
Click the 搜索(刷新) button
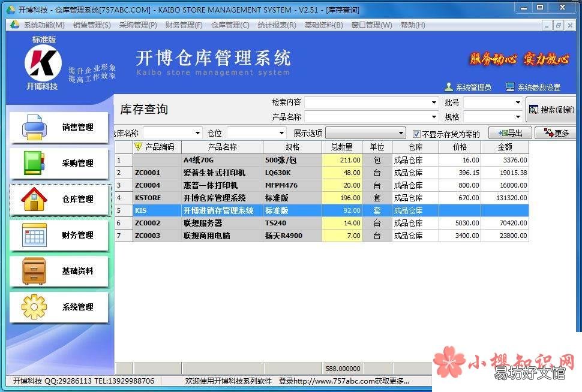point(551,110)
